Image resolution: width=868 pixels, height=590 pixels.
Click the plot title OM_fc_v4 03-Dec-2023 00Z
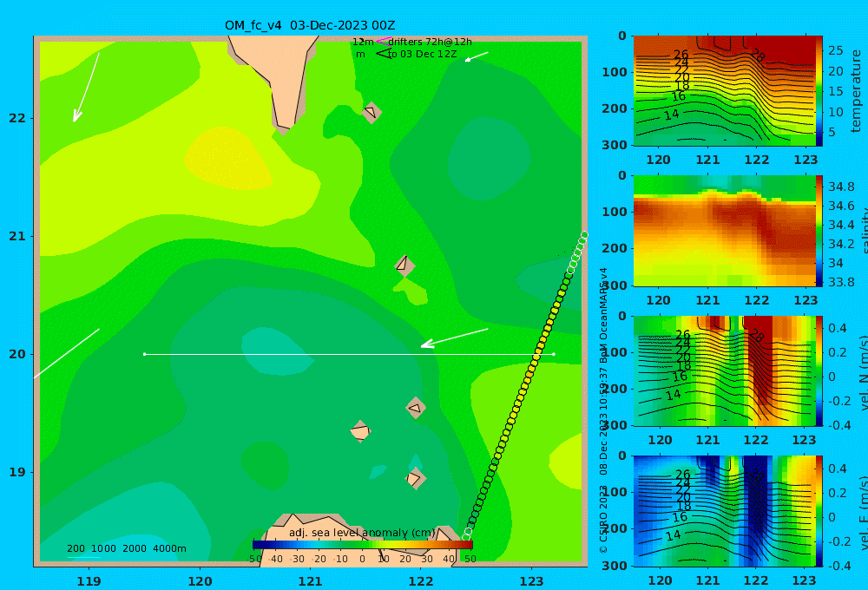coord(310,25)
